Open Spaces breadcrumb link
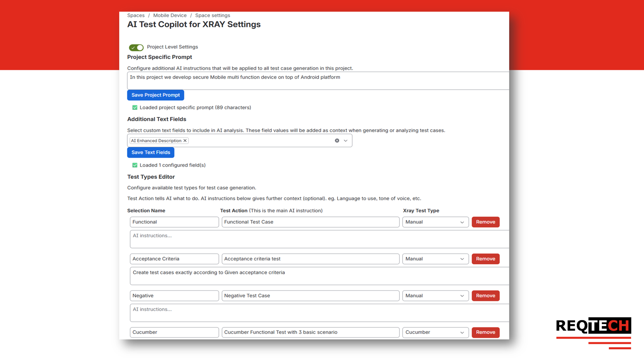644x362 pixels. 136,15
